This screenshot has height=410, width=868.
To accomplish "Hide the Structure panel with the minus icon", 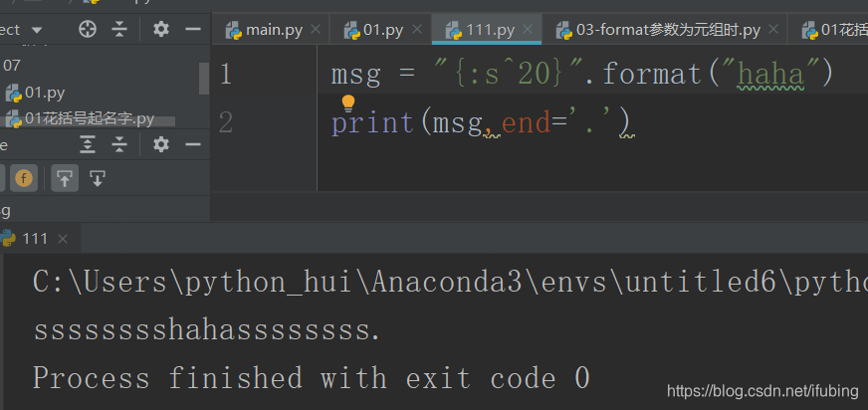I will coord(193,145).
